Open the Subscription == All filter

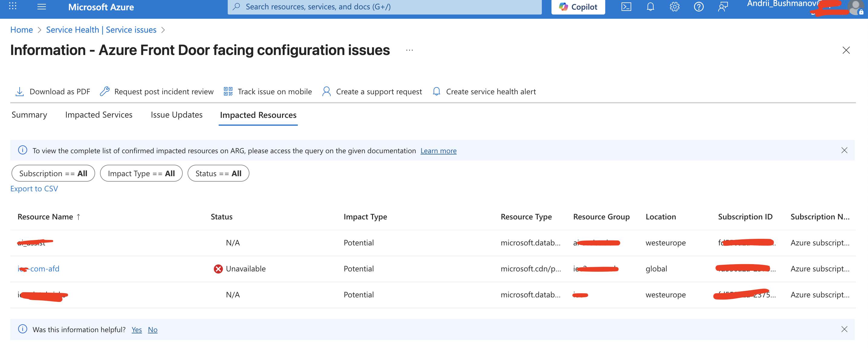(53, 173)
